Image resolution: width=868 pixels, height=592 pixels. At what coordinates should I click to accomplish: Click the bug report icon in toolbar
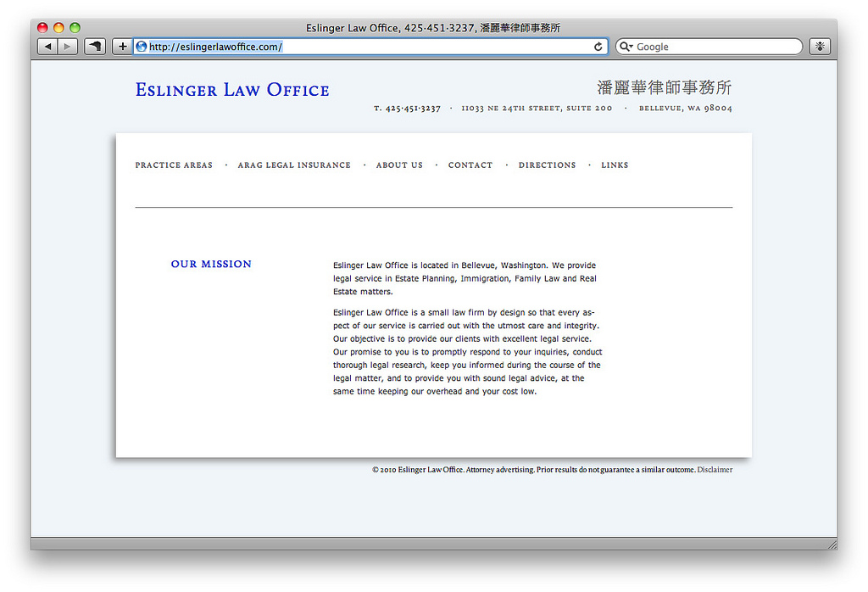pos(820,47)
